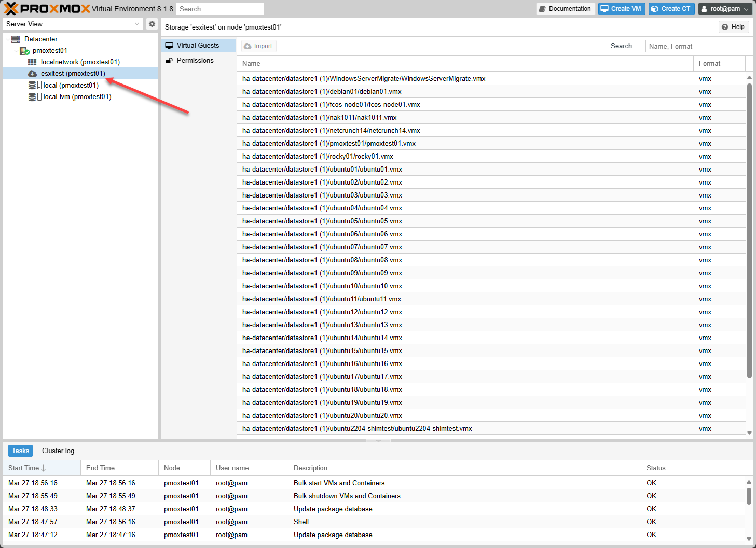Focus the Name, Format search field
This screenshot has height=548, width=756.
(697, 46)
